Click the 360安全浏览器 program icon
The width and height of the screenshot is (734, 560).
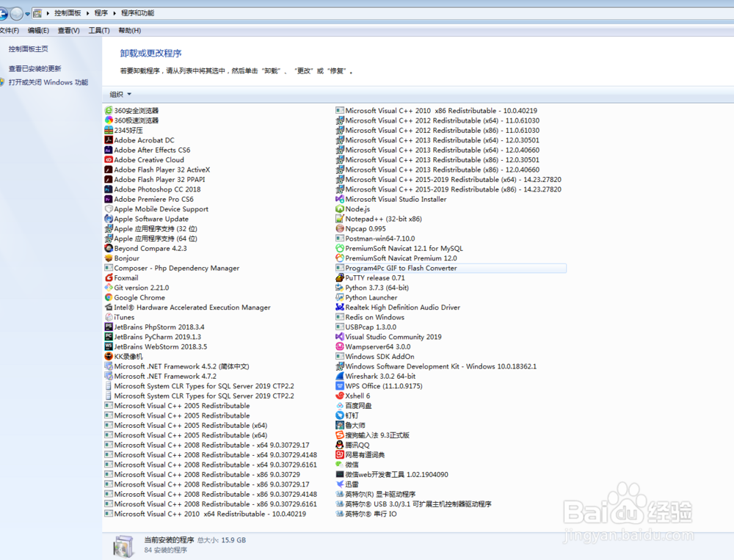click(x=109, y=111)
